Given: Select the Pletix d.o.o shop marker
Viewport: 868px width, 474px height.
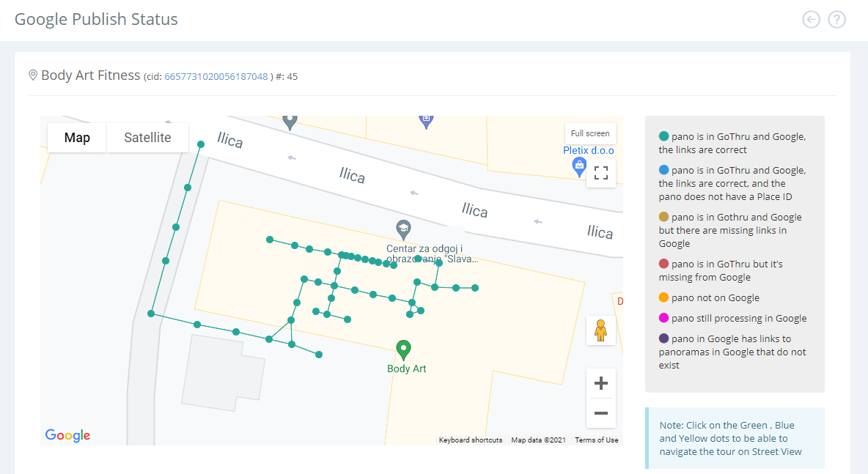Looking at the screenshot, I should (579, 166).
